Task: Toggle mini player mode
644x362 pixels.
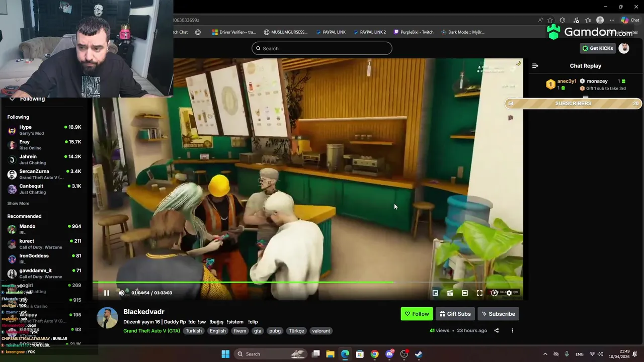Action: [450, 293]
